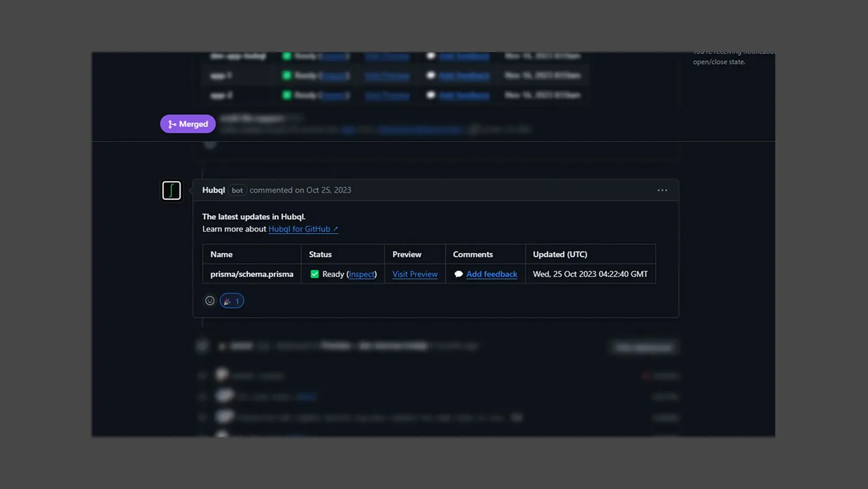Click the "commented on Oct 25, 2023" timestamp
The image size is (868, 489).
point(300,190)
